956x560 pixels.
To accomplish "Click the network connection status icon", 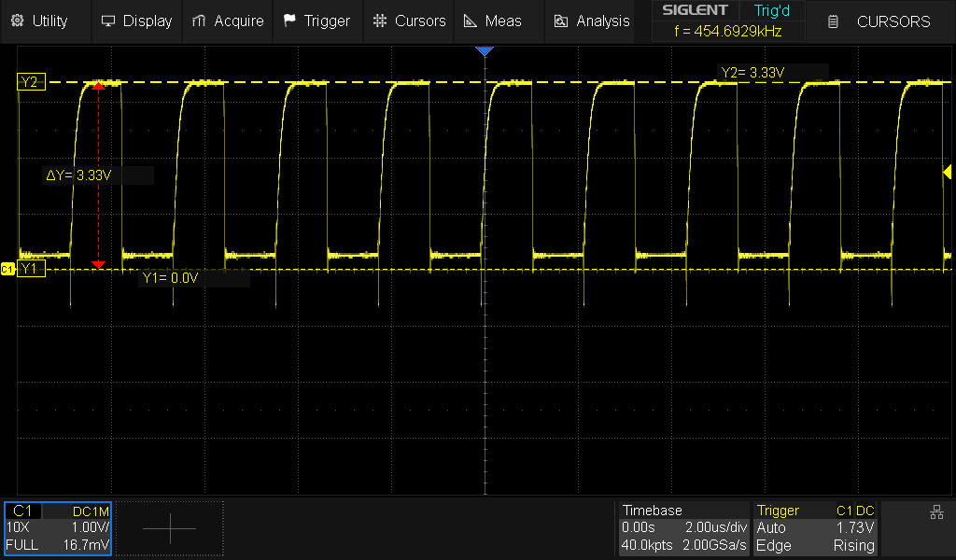I will coord(936,512).
